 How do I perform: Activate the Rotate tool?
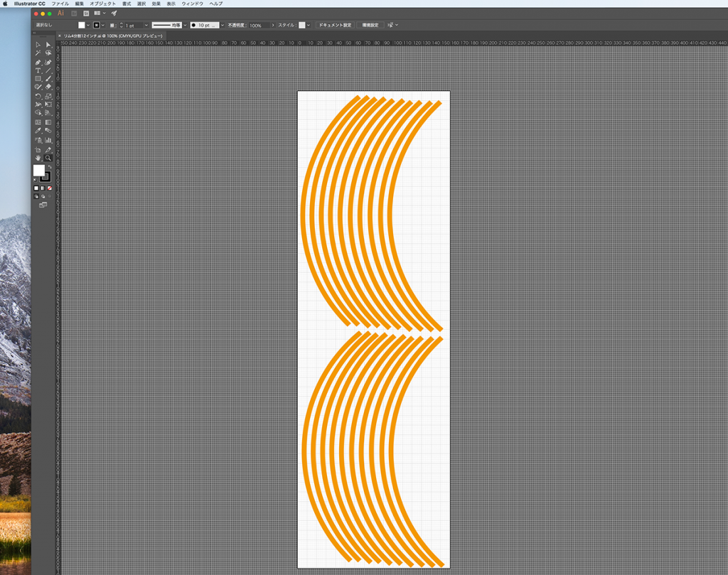38,96
